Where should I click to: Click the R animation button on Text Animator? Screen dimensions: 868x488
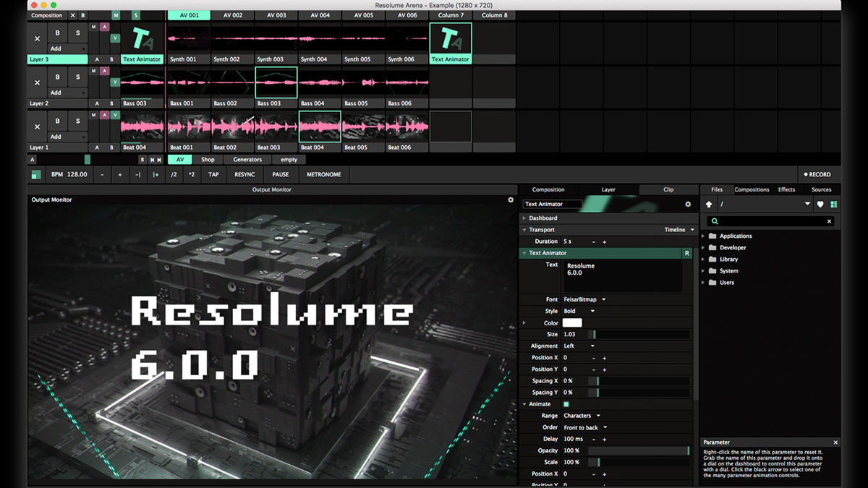pyautogui.click(x=687, y=253)
